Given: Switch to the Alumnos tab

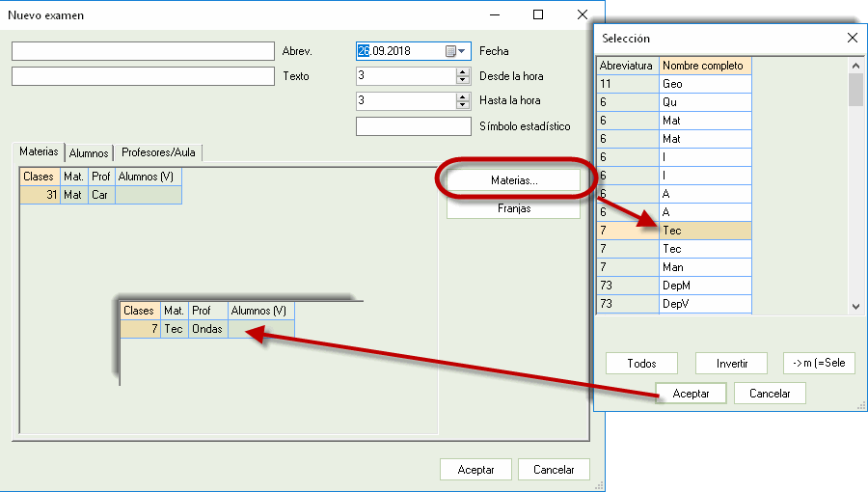Looking at the screenshot, I should click(89, 153).
